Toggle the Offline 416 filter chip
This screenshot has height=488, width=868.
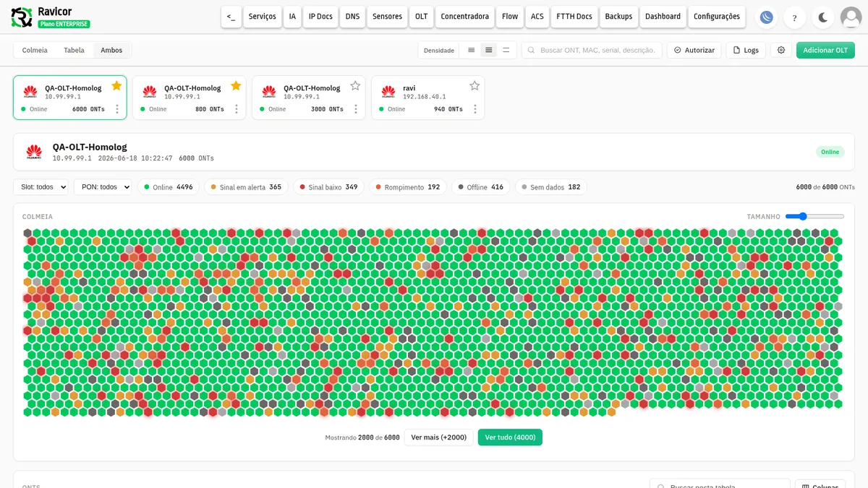(481, 187)
